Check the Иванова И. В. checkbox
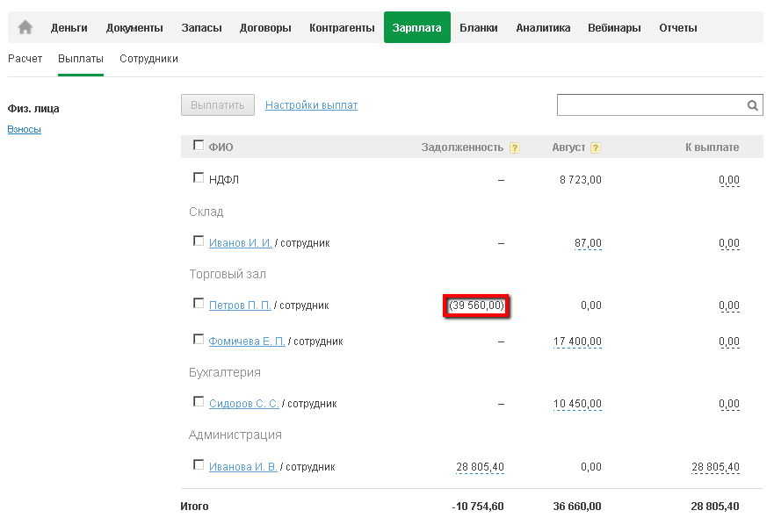774x532 pixels. pyautogui.click(x=199, y=464)
